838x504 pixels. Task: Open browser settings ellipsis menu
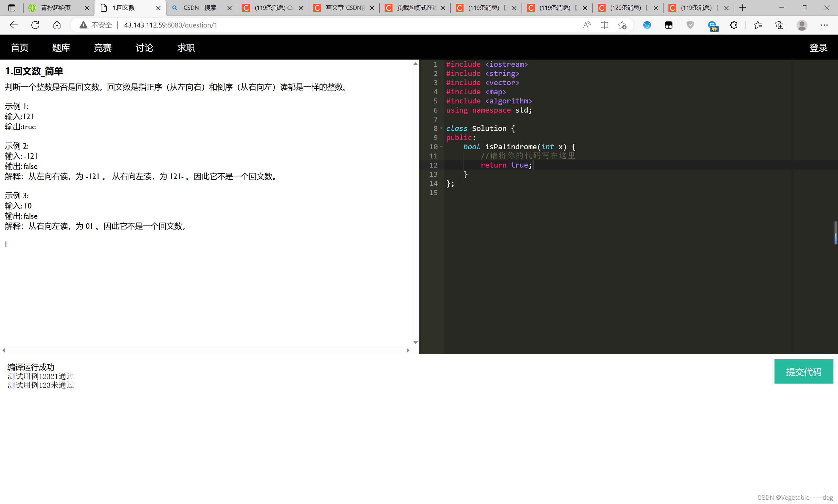[x=824, y=25]
